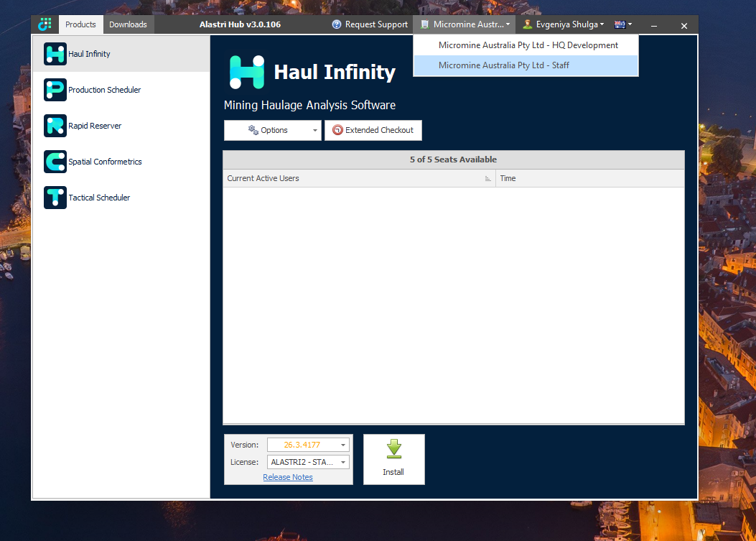This screenshot has width=756, height=541.
Task: Choose Micromine Australia Pty Ltd - Staff
Action: click(526, 65)
